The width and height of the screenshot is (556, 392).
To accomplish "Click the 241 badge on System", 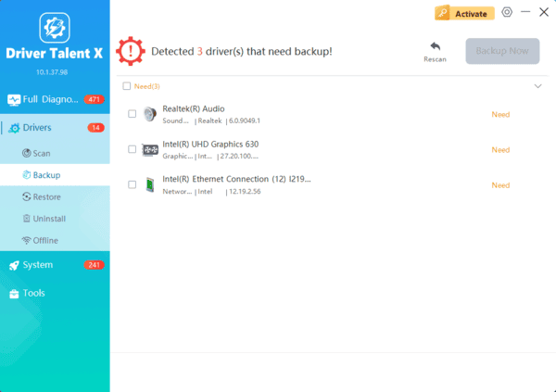I will click(94, 265).
